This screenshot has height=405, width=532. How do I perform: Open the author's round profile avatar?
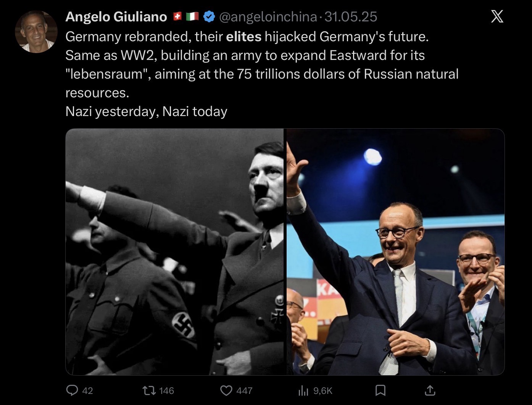click(36, 32)
